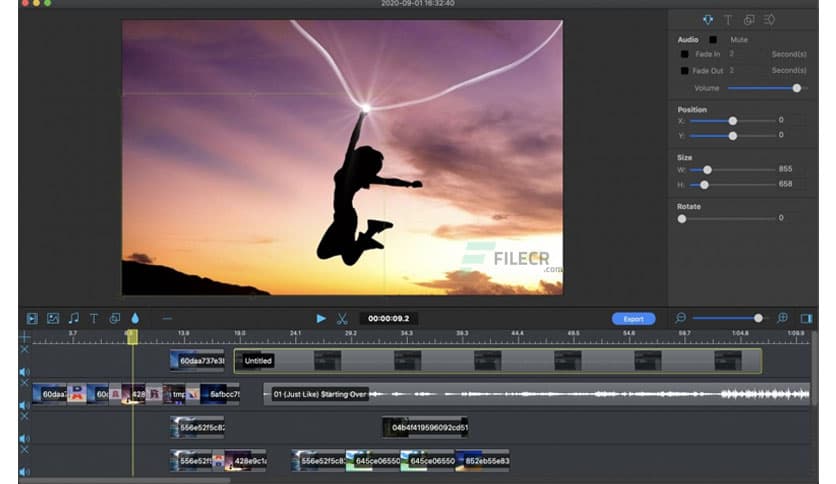836x484 pixels.
Task: Mute the third track via its speaker icon
Action: [24, 439]
